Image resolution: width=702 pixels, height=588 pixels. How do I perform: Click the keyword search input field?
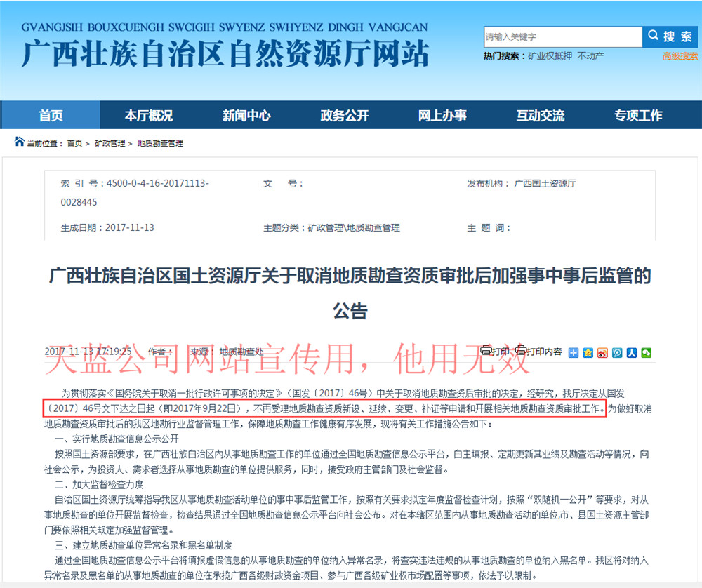[562, 36]
